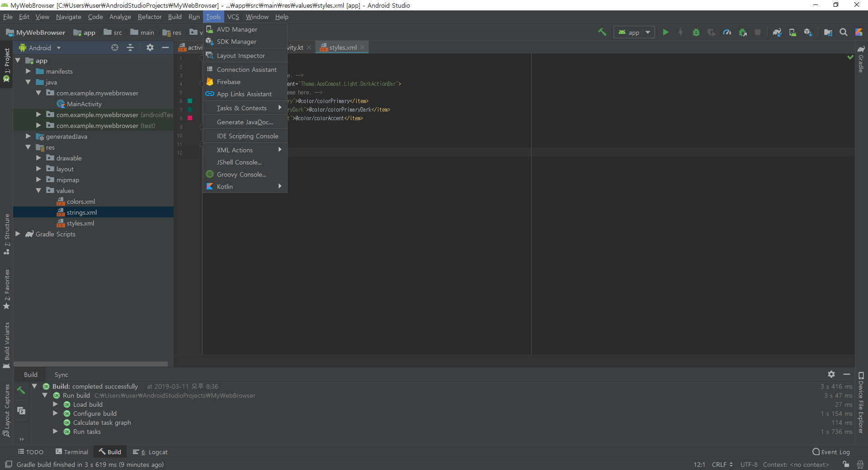Toggle the Terminal tool window
Viewport: 868px width, 470px height.
point(72,452)
